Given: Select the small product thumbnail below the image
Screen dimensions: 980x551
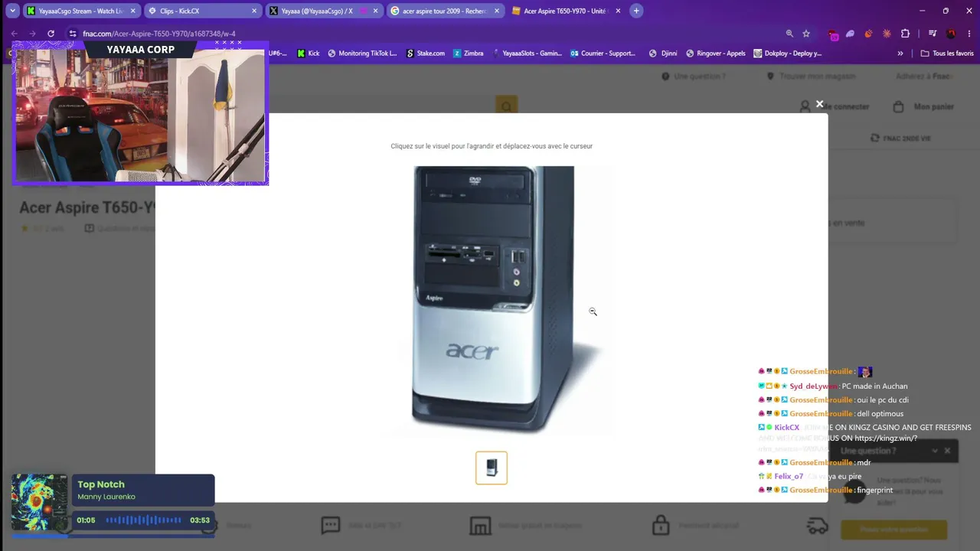Looking at the screenshot, I should [x=492, y=468].
